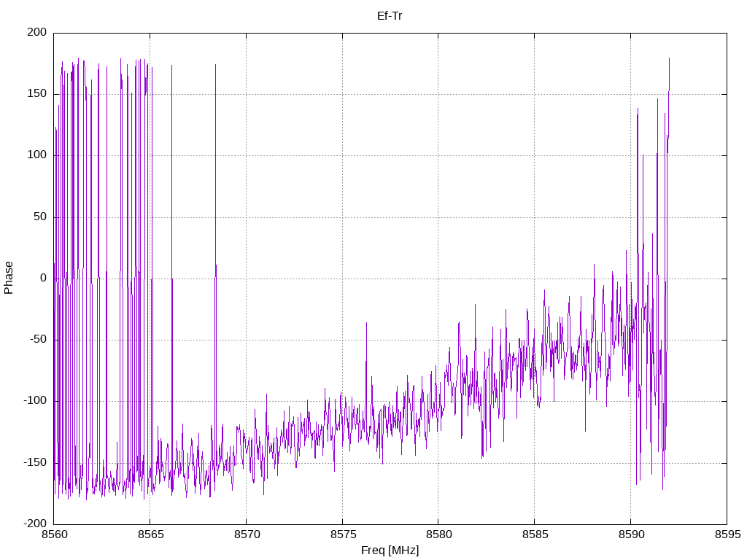Click the plot title 'Ef-Tr'
The image size is (747, 560).
click(x=390, y=16)
